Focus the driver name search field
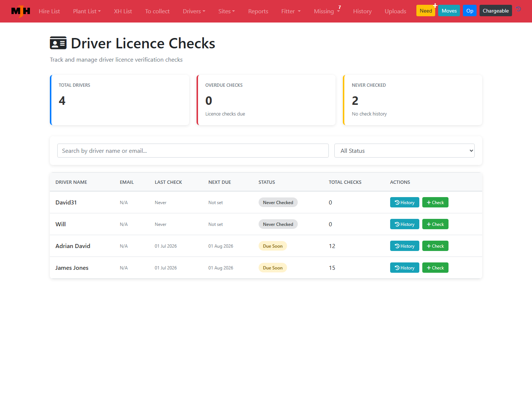The image size is (532, 406). point(193,151)
